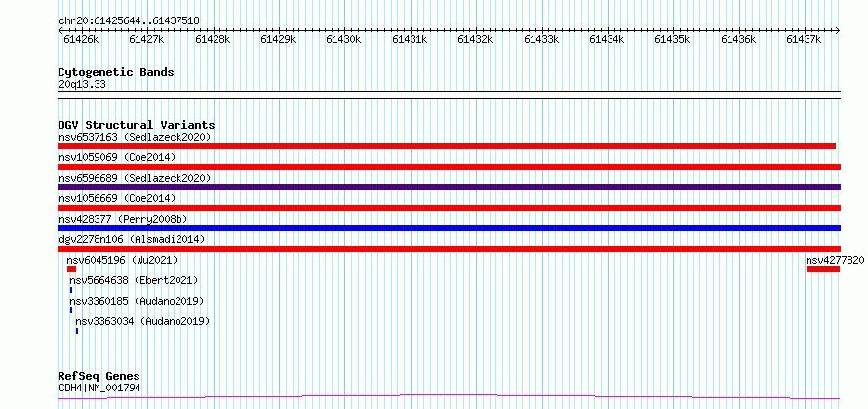The height and width of the screenshot is (409, 868).
Task: Select the red bar under nsv6537163
Action: (447, 146)
